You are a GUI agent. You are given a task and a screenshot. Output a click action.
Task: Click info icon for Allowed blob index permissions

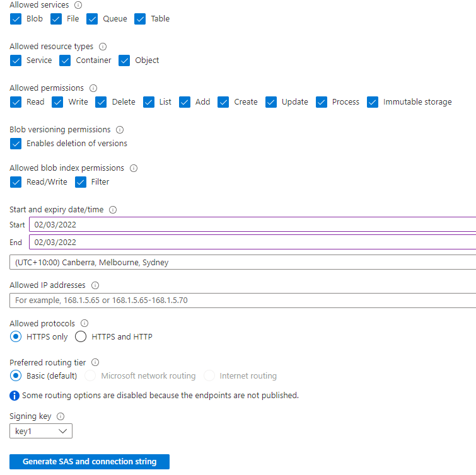coord(134,168)
